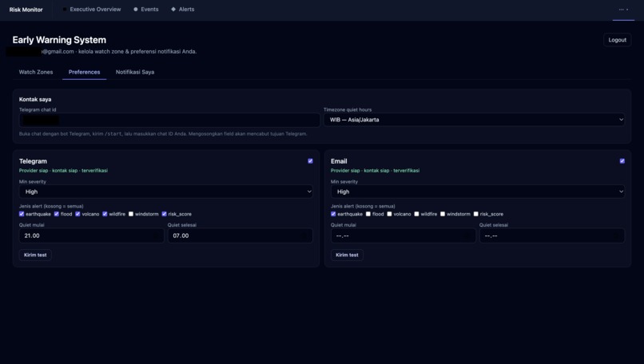Open the Executive Overview page

pos(92,9)
